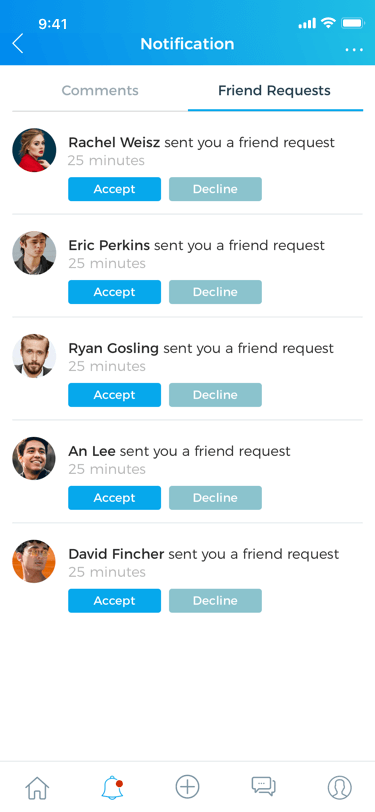Image resolution: width=375 pixels, height=812 pixels.
Task: Switch to the Comments tab
Action: 100,91
